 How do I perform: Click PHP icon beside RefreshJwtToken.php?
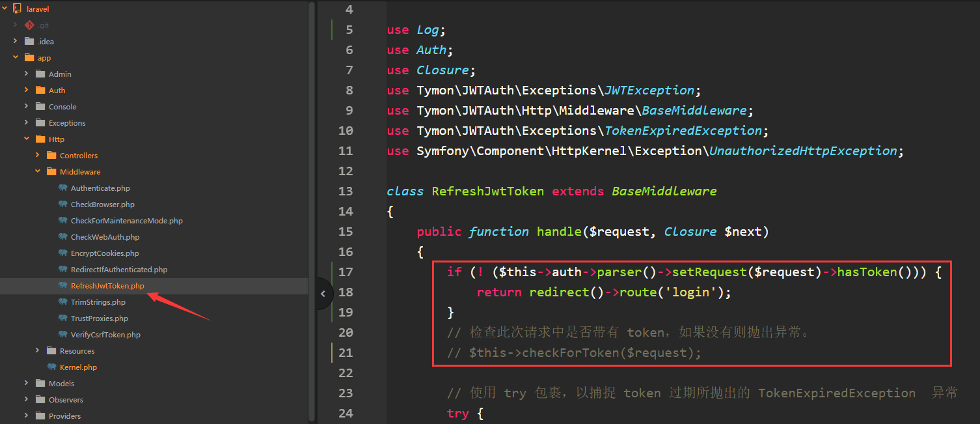[x=62, y=285]
